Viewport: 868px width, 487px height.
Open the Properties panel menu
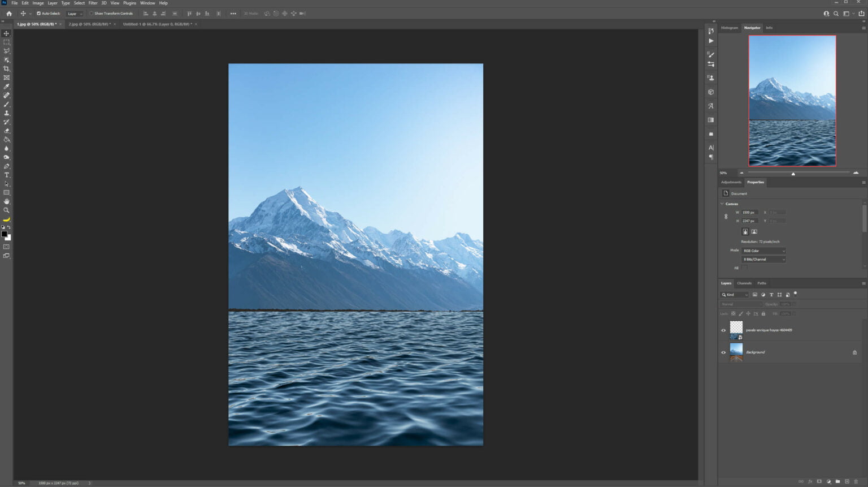point(863,182)
